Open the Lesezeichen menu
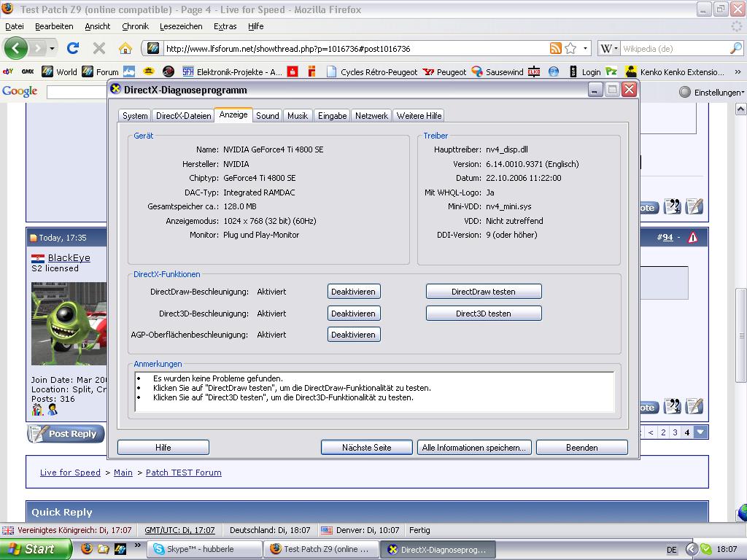 point(181,26)
